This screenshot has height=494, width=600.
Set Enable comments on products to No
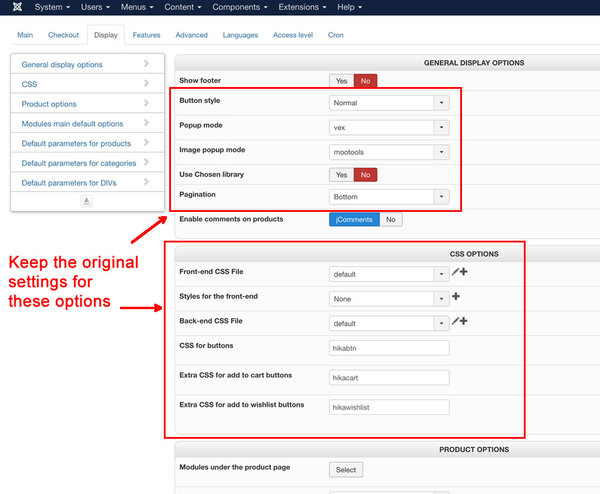tap(391, 220)
